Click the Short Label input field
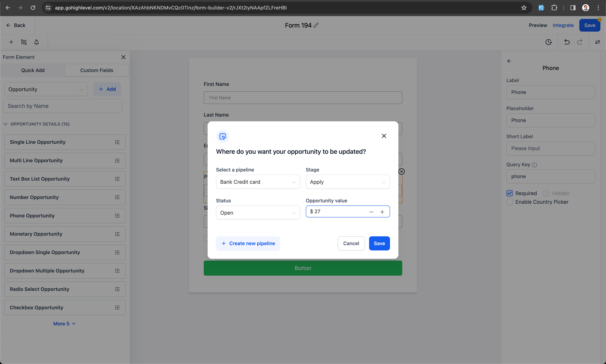 (550, 148)
